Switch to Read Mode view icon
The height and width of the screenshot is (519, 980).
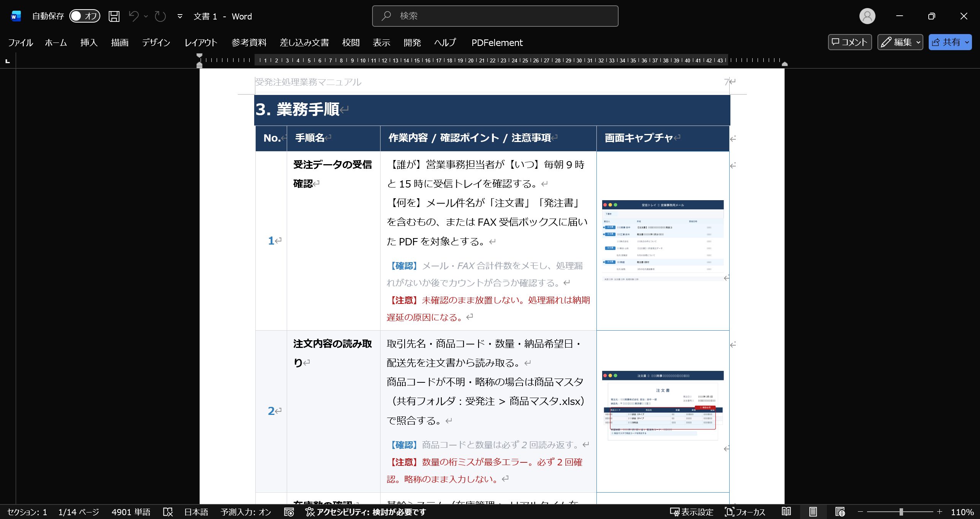coord(786,512)
